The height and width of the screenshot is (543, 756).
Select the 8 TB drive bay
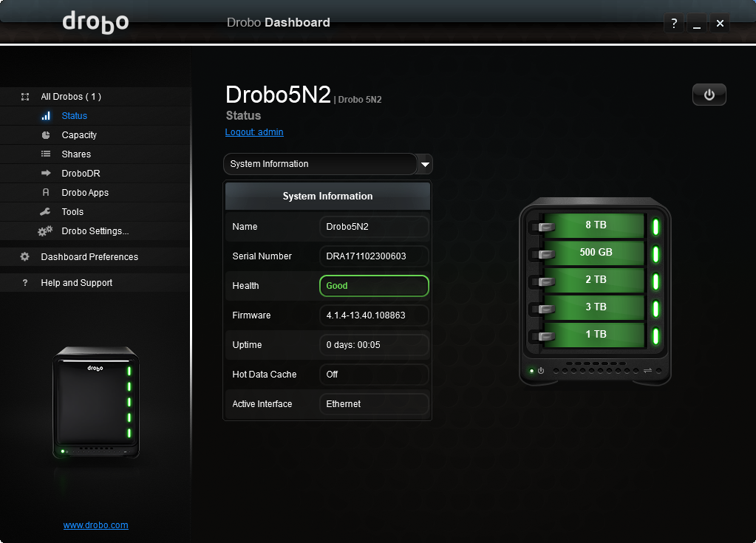pos(596,225)
